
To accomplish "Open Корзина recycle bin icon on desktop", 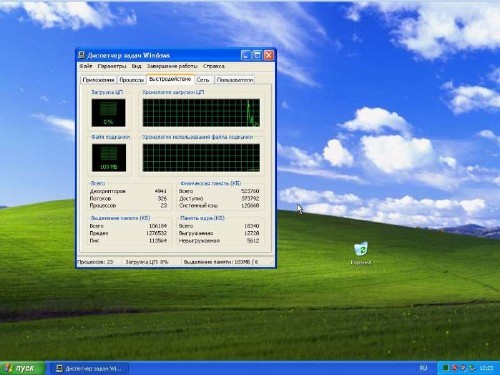I will click(361, 254).
